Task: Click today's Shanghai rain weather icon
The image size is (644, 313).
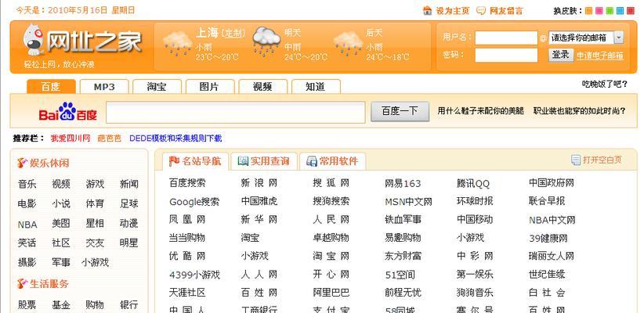Action: click(177, 44)
